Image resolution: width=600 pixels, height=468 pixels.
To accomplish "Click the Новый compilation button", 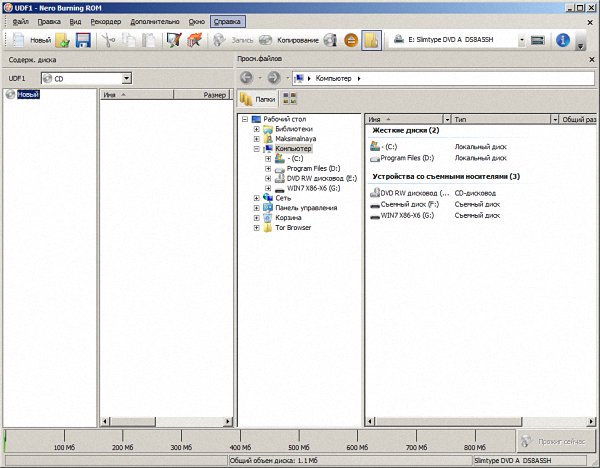I will [x=30, y=41].
